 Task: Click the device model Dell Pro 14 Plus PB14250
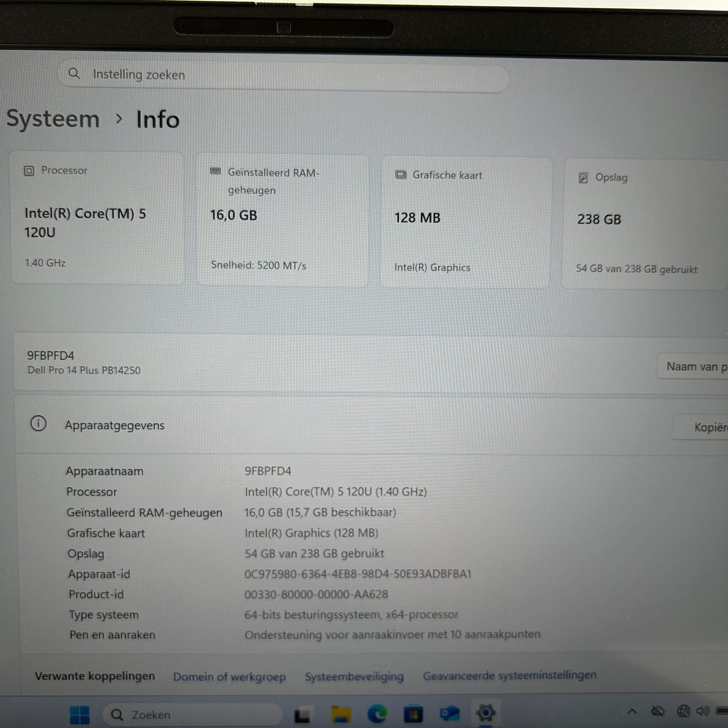(84, 370)
